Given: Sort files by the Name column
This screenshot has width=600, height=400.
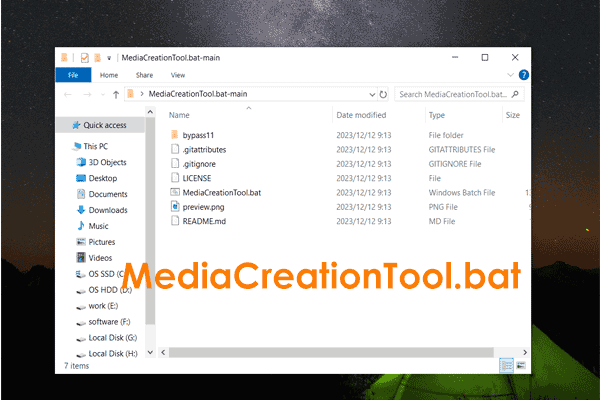Looking at the screenshot, I should [180, 115].
